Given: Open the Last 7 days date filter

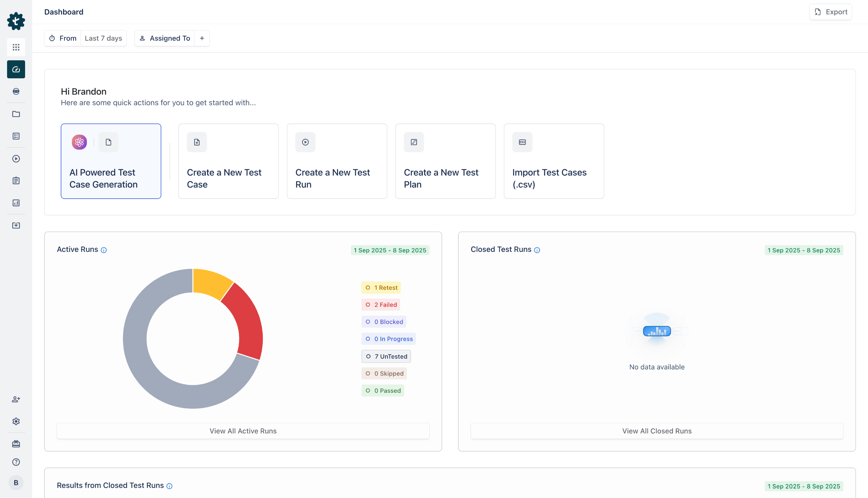Looking at the screenshot, I should click(103, 38).
